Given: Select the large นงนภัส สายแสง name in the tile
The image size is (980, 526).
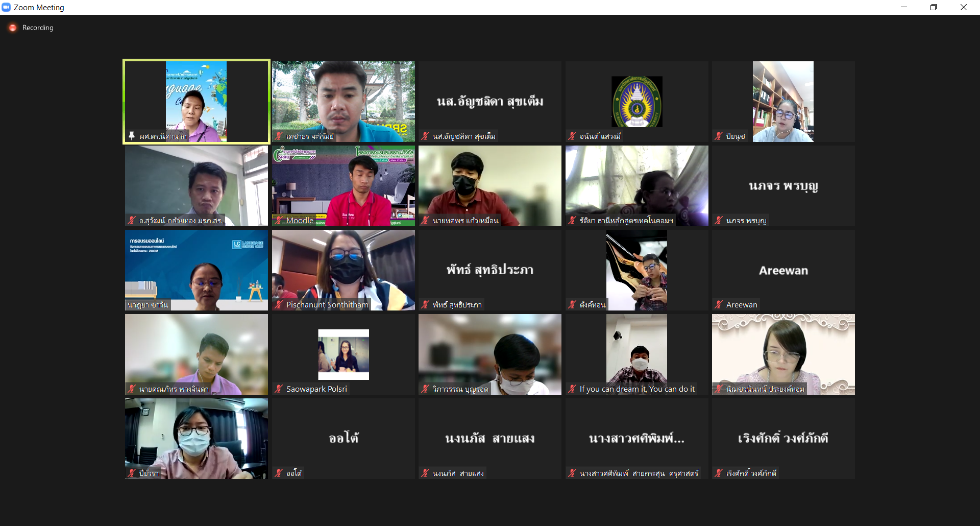Looking at the screenshot, I should coord(489,438).
